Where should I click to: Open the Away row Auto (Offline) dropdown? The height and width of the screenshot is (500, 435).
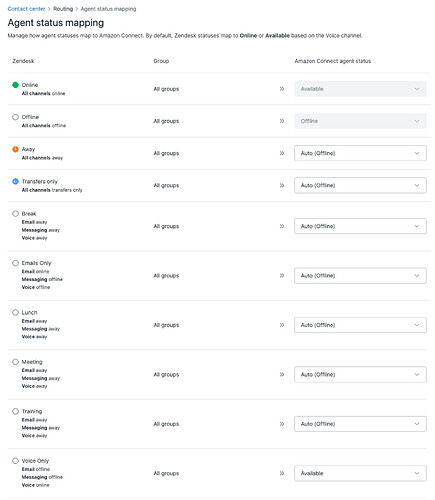coord(360,153)
